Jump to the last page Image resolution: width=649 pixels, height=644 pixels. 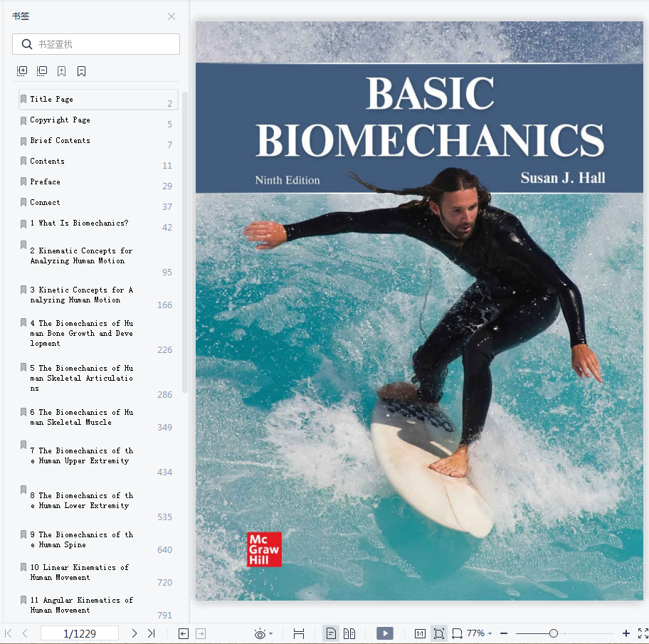pyautogui.click(x=152, y=633)
